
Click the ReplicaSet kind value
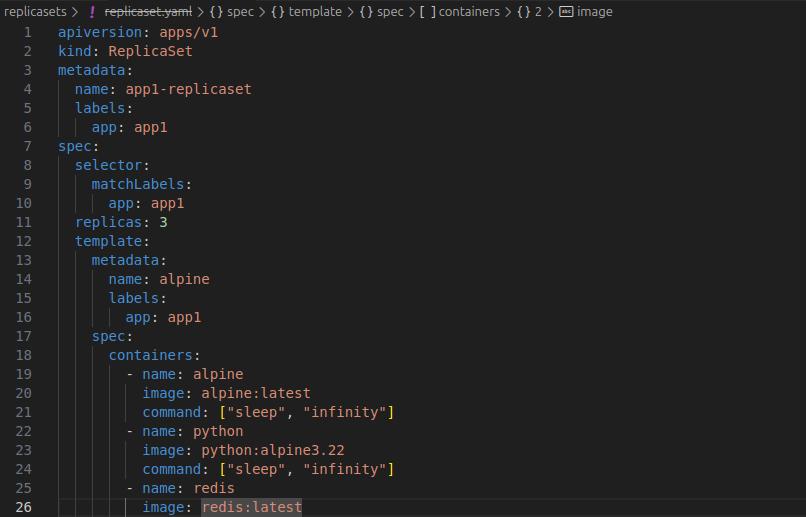pos(150,51)
